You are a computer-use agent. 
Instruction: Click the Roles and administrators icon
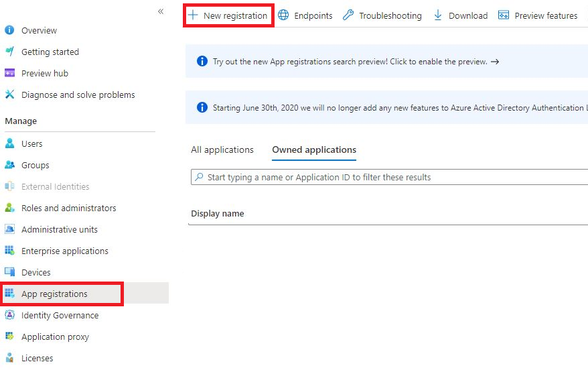click(10, 208)
